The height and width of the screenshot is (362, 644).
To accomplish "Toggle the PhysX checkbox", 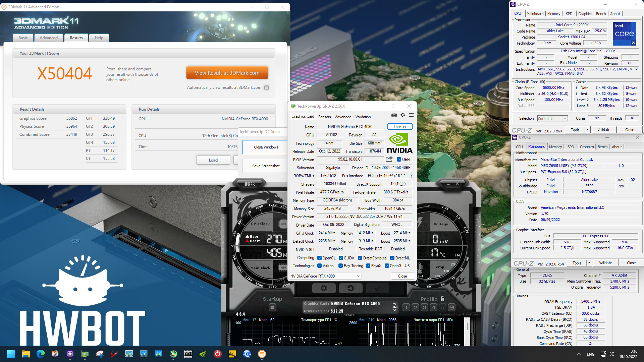I will [368, 265].
